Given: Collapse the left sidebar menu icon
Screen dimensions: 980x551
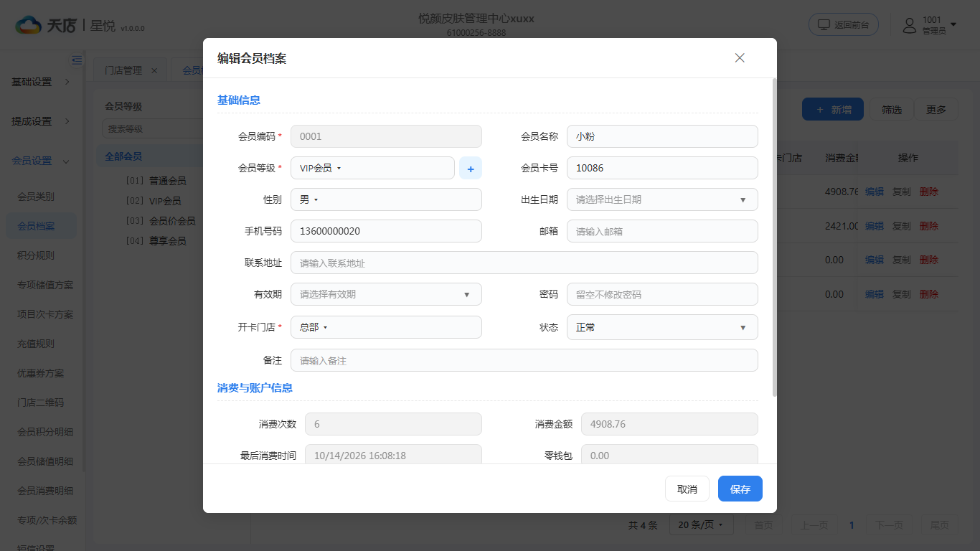Looking at the screenshot, I should pos(77,60).
